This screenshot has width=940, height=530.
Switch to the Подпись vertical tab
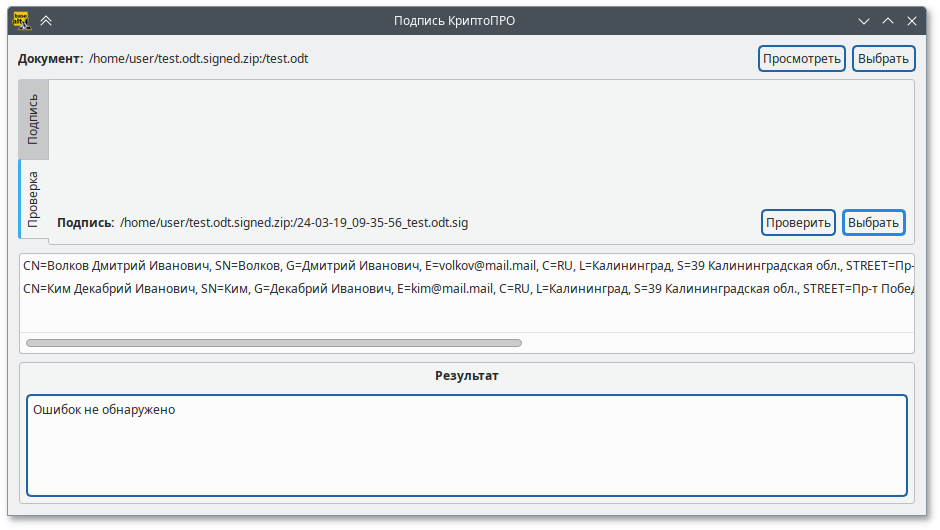(33, 119)
